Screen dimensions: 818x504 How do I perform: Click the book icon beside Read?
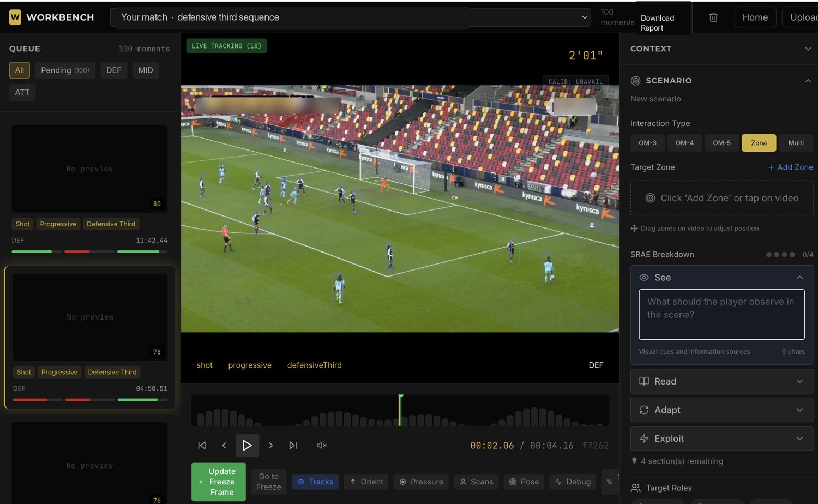tap(644, 381)
